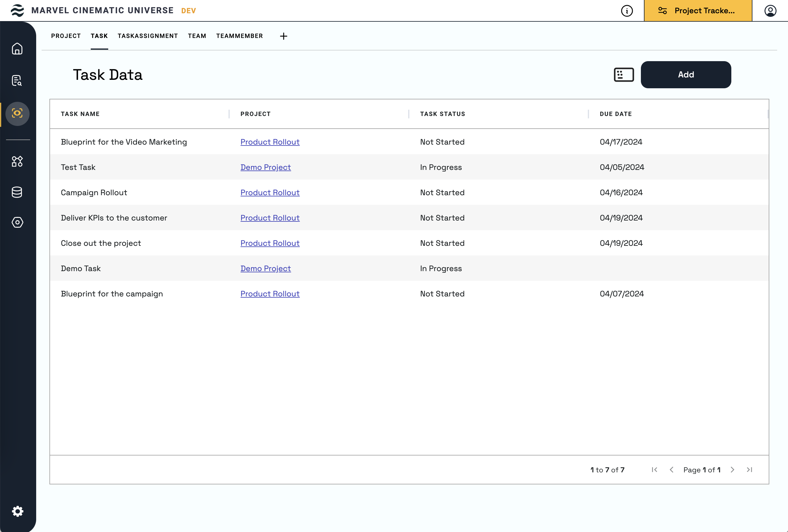Toggle the card view layout icon
This screenshot has width=788, height=532.
pos(623,74)
